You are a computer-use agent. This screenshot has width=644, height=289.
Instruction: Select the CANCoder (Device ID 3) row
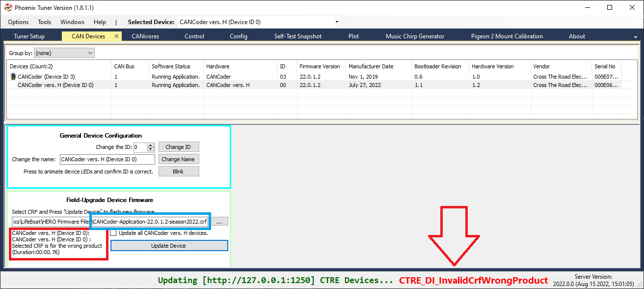(x=315, y=77)
